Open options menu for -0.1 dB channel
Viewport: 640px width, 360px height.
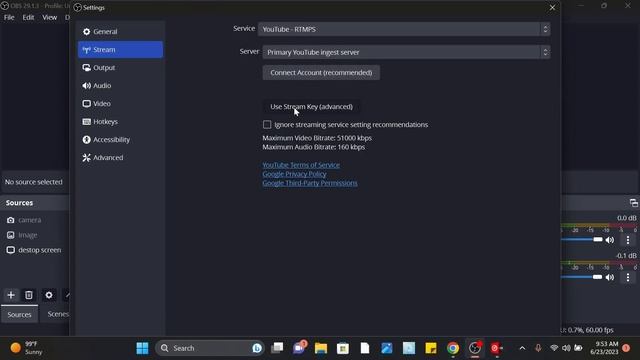click(628, 278)
